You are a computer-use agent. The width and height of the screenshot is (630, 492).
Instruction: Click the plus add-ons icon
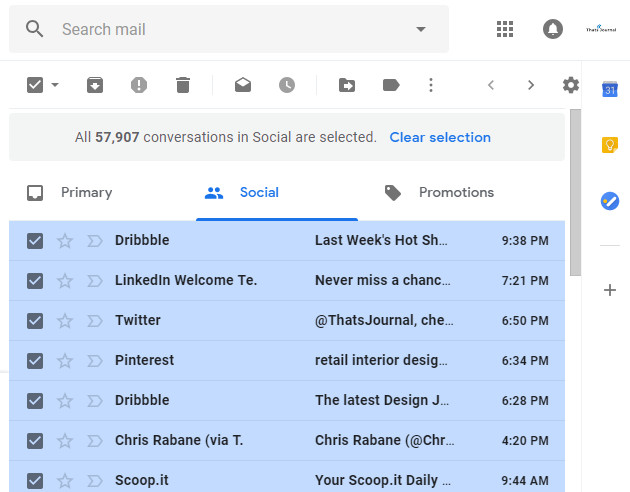[610, 290]
